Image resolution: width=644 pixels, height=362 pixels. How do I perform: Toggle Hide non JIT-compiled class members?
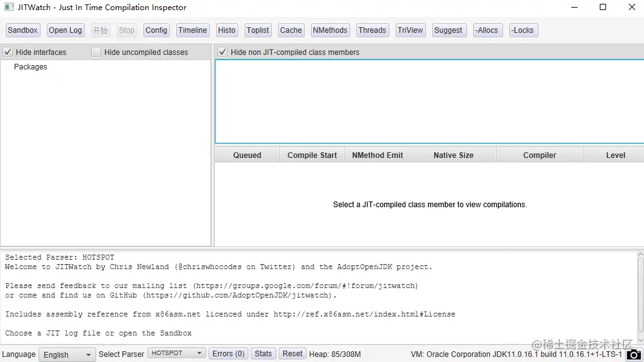(x=222, y=52)
